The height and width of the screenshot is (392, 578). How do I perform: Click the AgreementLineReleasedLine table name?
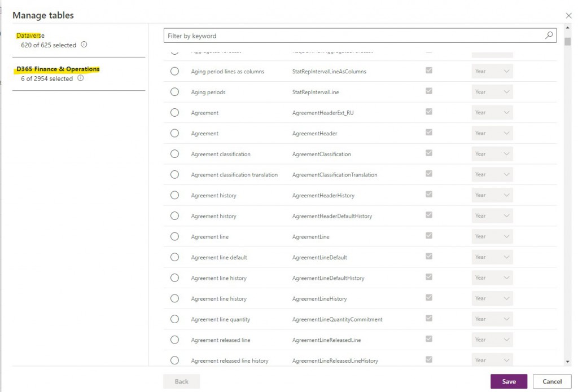[327, 340]
